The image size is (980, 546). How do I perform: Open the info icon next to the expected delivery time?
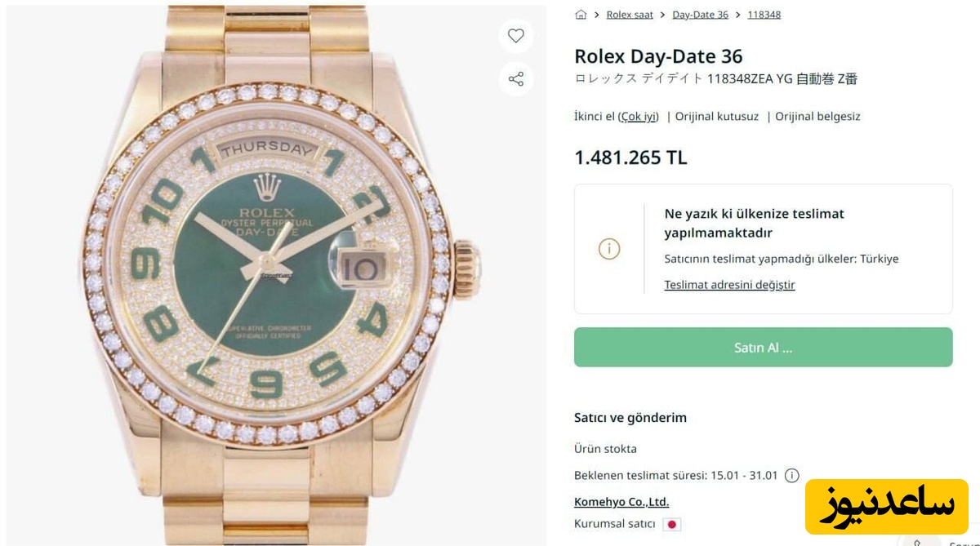click(x=791, y=475)
